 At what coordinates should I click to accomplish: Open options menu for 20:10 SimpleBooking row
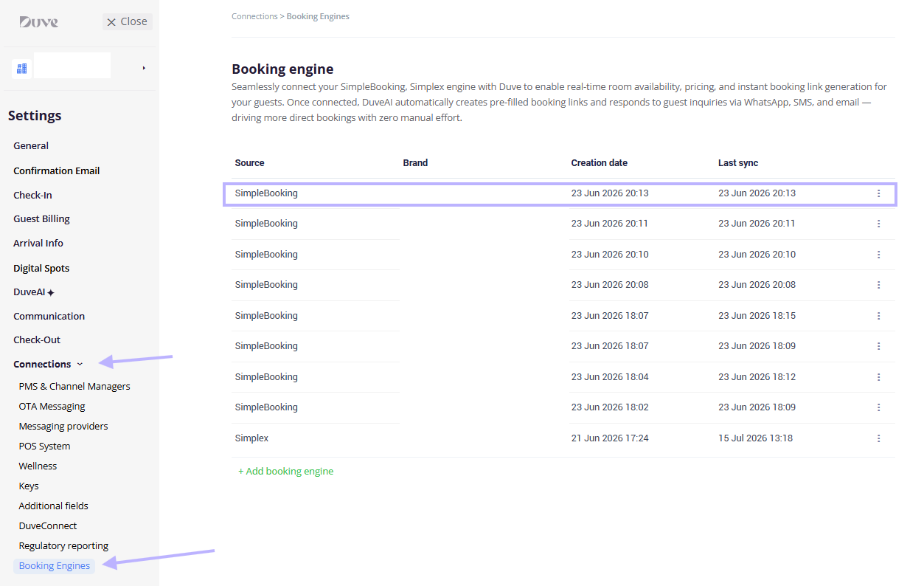tap(878, 255)
